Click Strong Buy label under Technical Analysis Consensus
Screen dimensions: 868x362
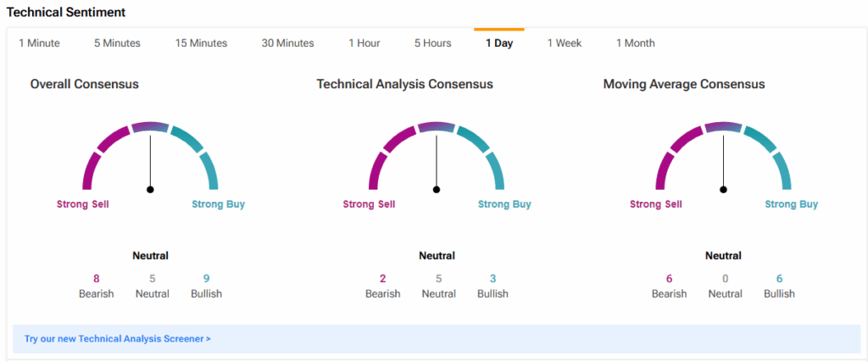click(504, 204)
